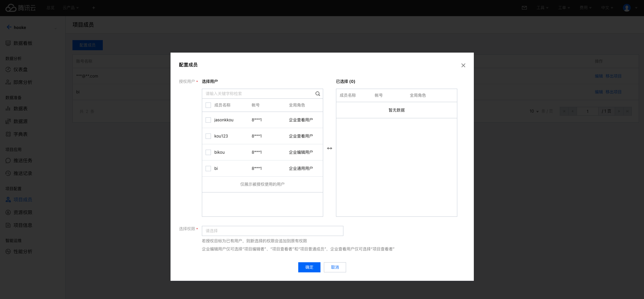Open the 选择权限 请选择 dropdown

pyautogui.click(x=272, y=231)
